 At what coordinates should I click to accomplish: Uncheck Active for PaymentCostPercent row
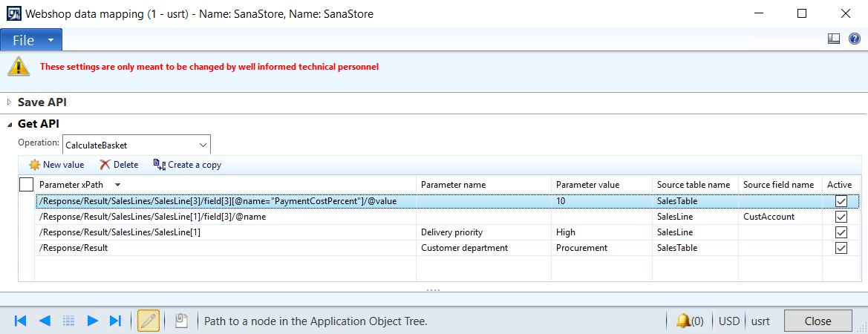(x=841, y=201)
